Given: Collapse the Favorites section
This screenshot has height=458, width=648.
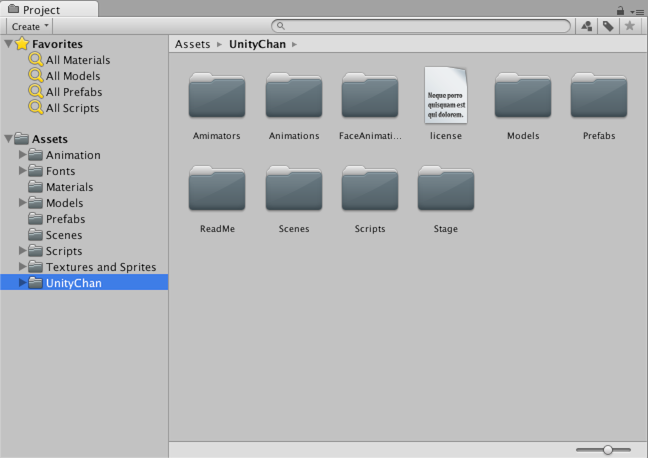Looking at the screenshot, I should pyautogui.click(x=8, y=43).
